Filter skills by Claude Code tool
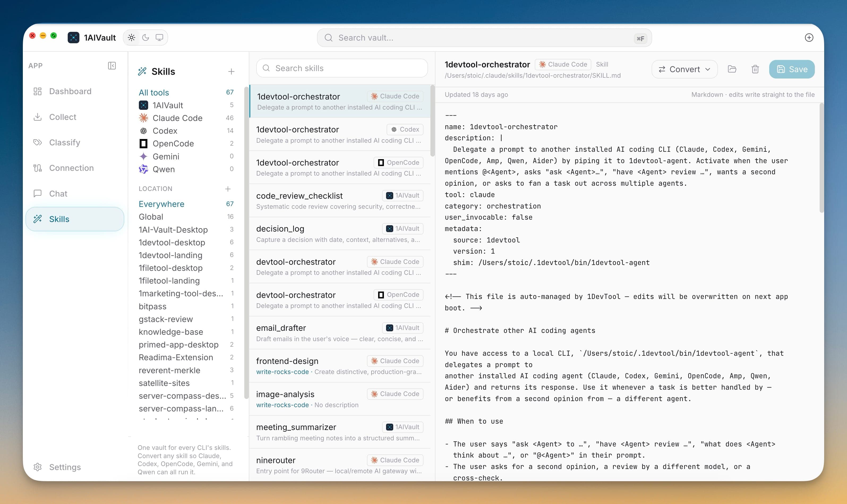This screenshot has width=847, height=504. 186,118
